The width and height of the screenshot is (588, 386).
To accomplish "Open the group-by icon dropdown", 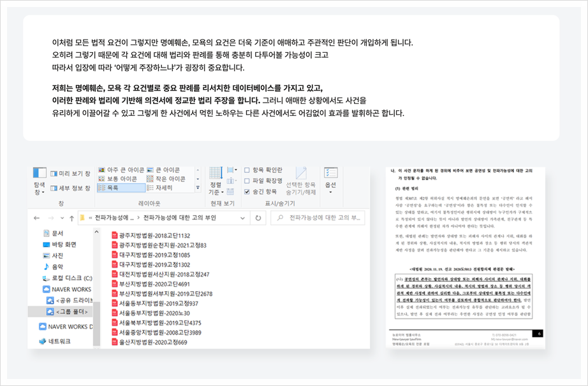I will pos(232,170).
